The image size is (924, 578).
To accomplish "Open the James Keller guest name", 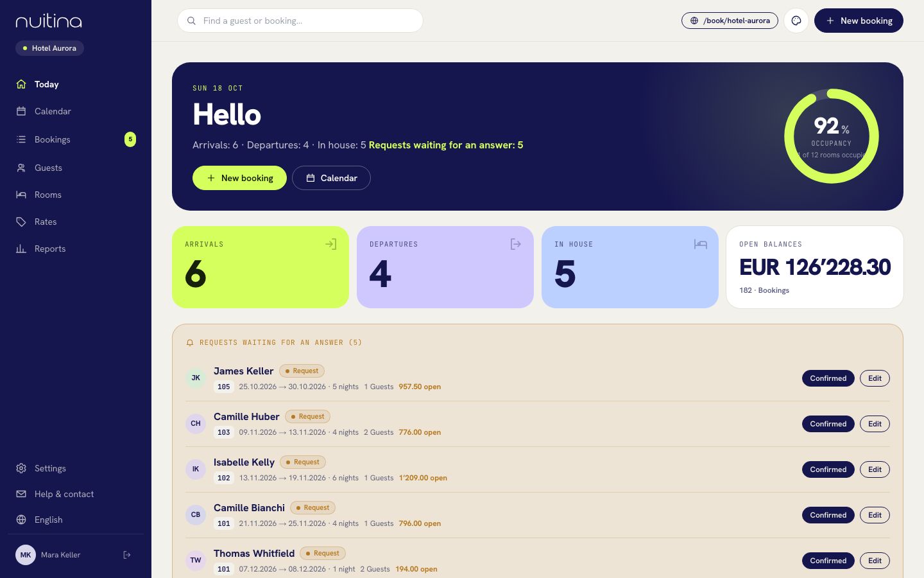I will click(243, 371).
